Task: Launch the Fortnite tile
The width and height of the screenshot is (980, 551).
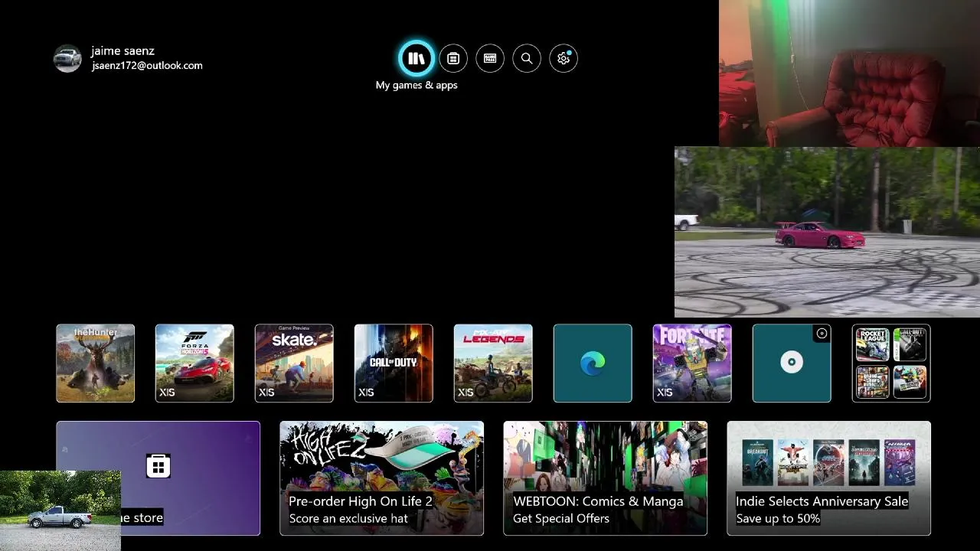Action: point(692,364)
